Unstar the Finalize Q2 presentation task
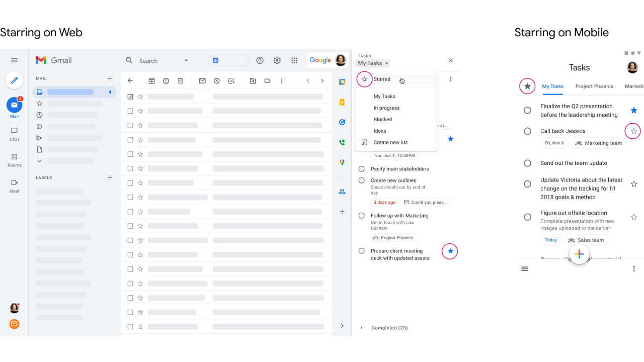Viewport: 644px width, 362px height. coord(634,110)
